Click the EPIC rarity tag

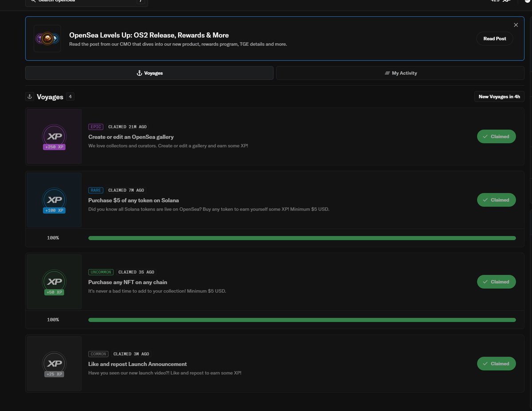click(x=96, y=127)
